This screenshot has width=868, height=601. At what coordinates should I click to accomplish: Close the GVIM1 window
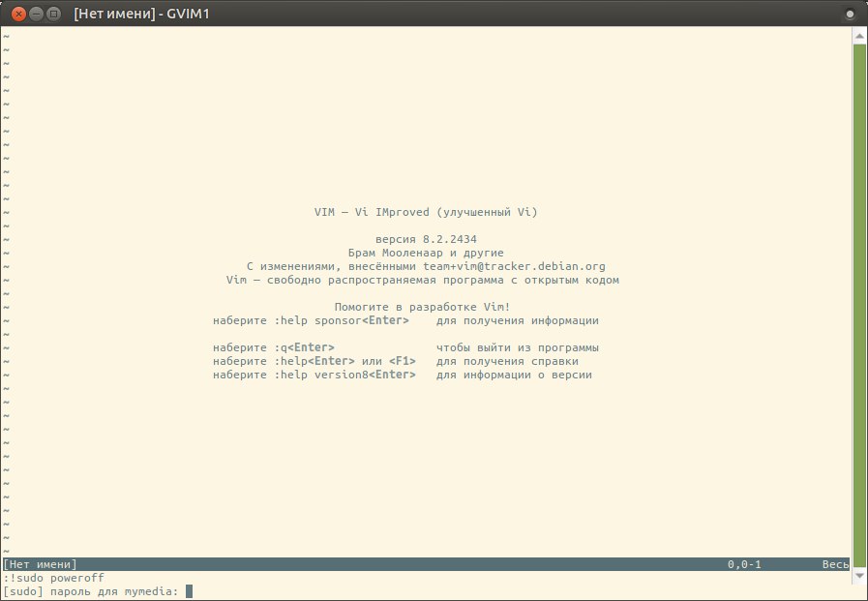click(x=18, y=14)
